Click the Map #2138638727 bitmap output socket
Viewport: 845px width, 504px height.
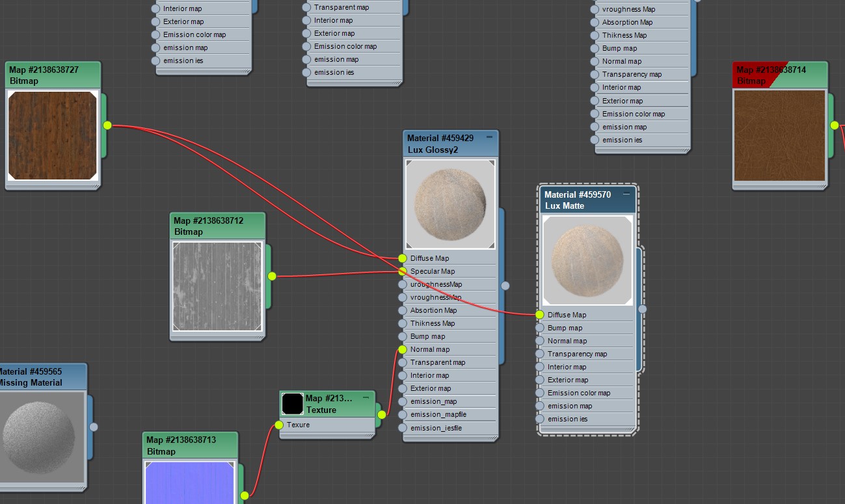point(107,126)
